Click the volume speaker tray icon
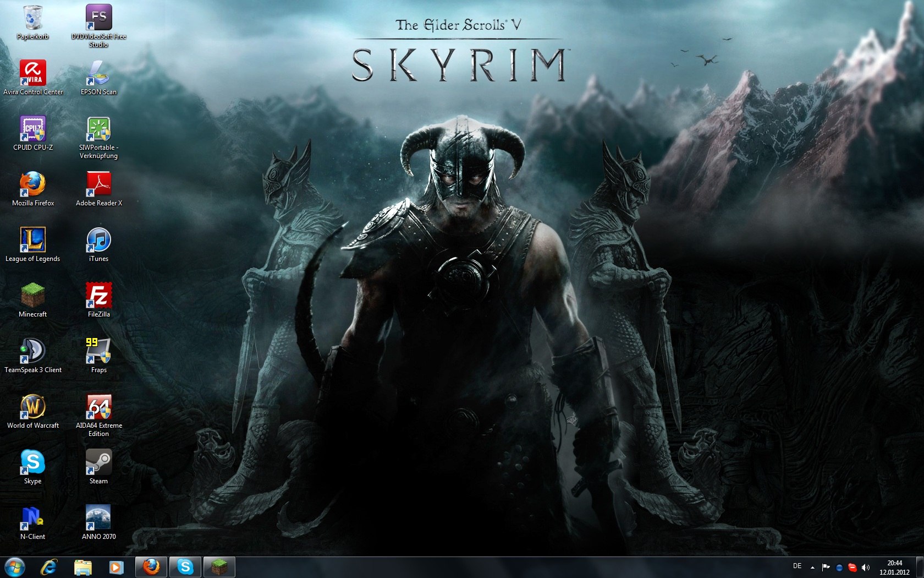The width and height of the screenshot is (924, 578). pyautogui.click(x=866, y=567)
